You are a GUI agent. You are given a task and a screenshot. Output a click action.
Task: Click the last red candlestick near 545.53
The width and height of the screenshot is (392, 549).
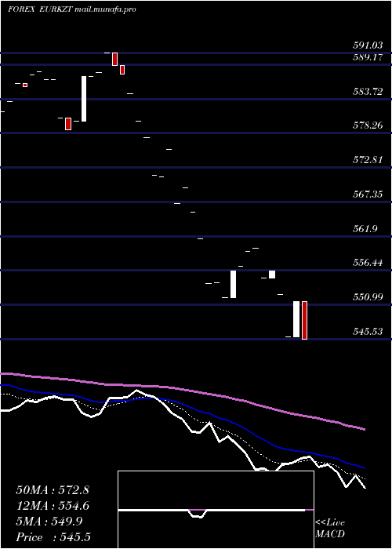coord(304,320)
